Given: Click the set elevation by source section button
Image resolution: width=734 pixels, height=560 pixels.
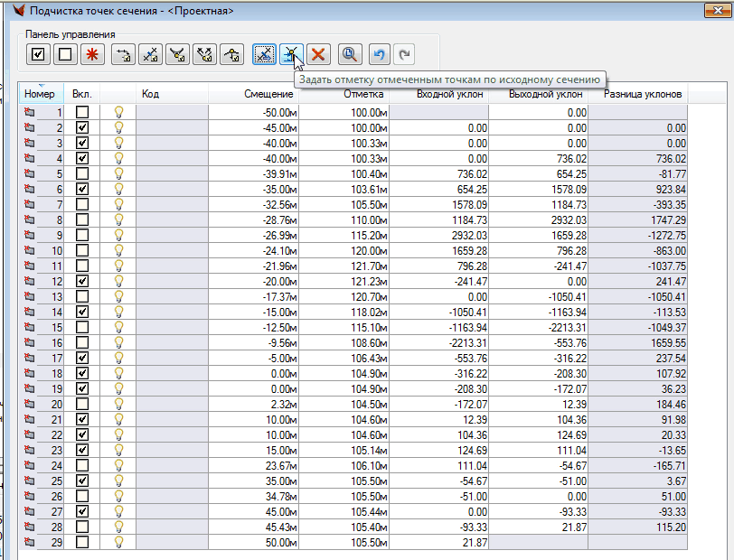Looking at the screenshot, I should [291, 54].
